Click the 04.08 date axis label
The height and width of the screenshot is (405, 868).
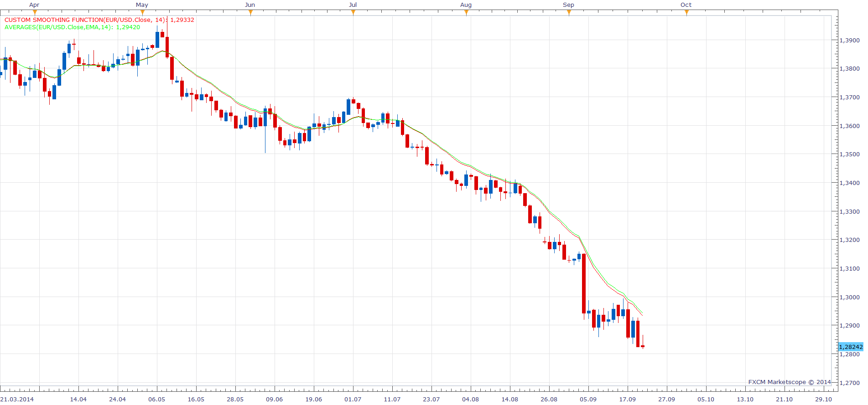click(x=471, y=399)
